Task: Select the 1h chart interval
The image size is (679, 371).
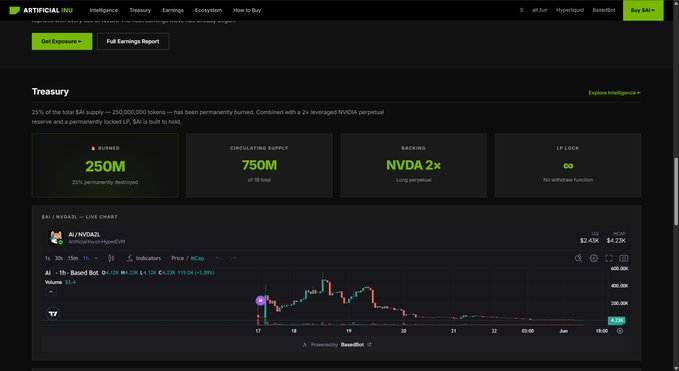Action: [x=86, y=258]
